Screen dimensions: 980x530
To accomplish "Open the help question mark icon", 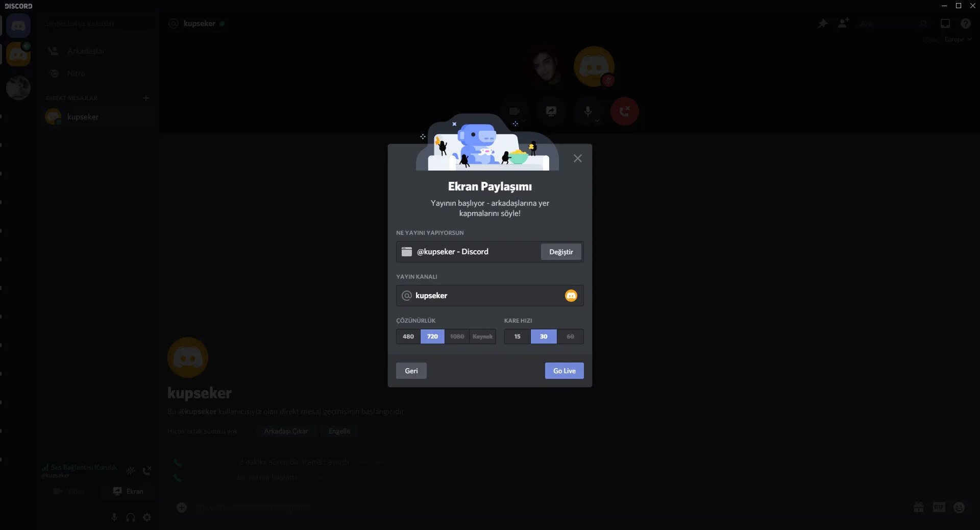I will coord(965,23).
